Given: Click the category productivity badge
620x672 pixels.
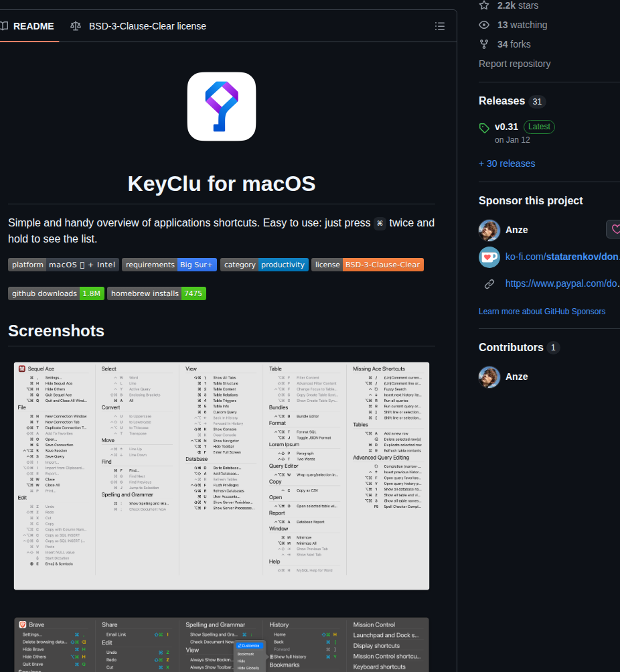Looking at the screenshot, I should click(x=264, y=265).
